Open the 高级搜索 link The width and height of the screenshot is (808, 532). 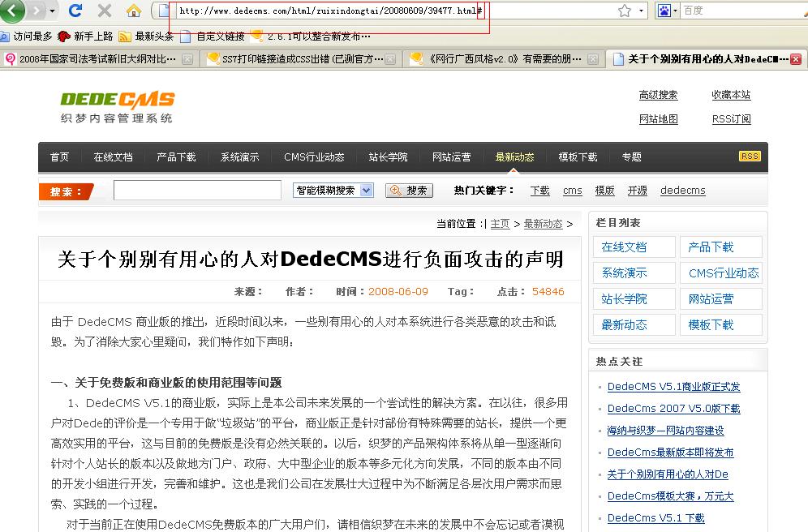[659, 95]
